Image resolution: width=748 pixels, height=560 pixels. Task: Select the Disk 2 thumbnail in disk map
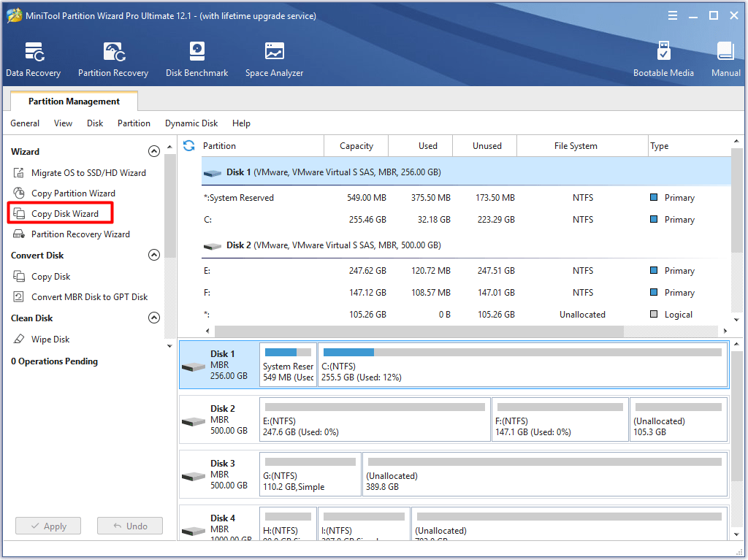(218, 419)
